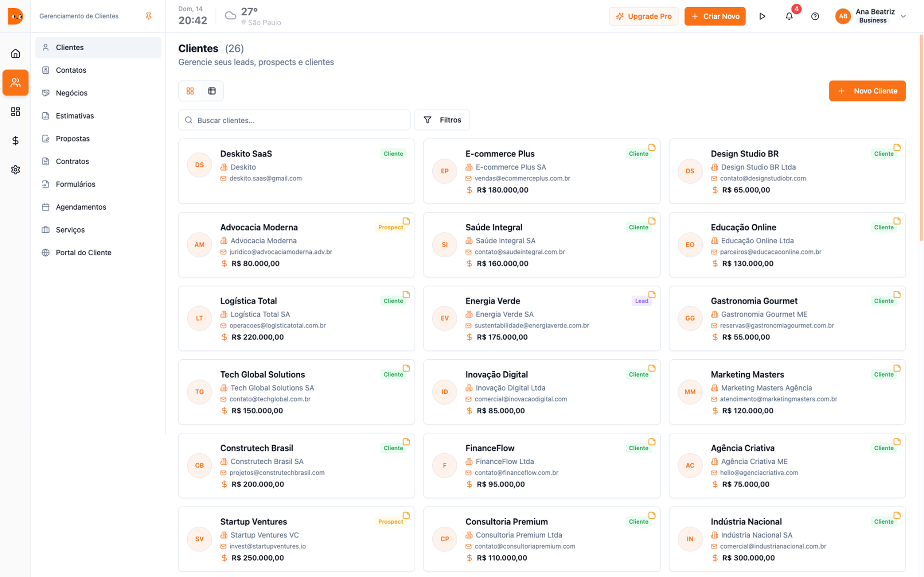Pin the Gerenciamento de Clientes panel
The height and width of the screenshot is (577, 924).
pos(149,16)
